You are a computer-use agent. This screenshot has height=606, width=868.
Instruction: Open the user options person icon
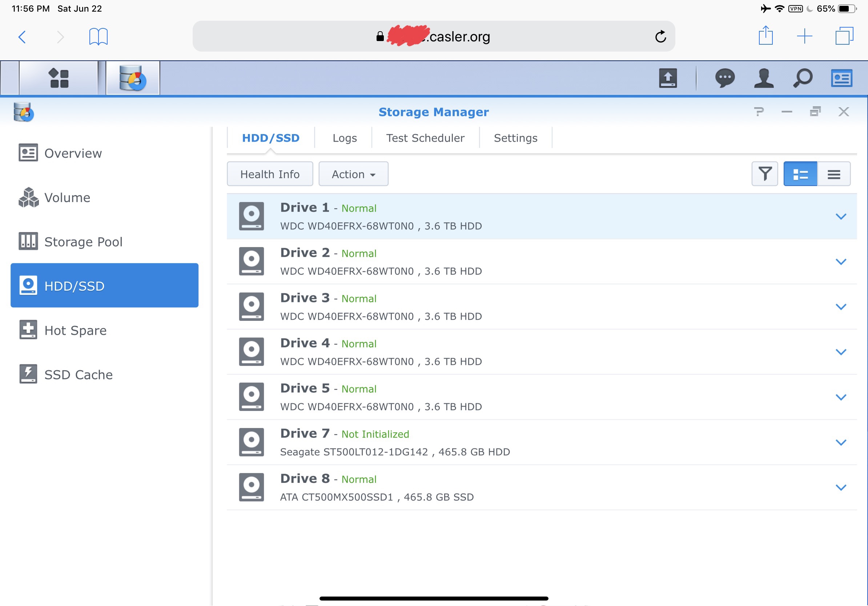click(x=763, y=78)
